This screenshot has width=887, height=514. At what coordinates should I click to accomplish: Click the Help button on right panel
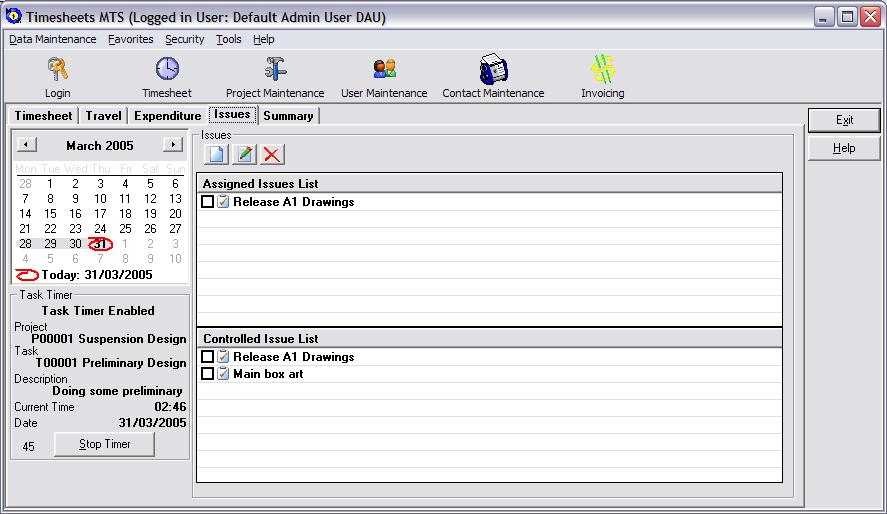[x=844, y=148]
